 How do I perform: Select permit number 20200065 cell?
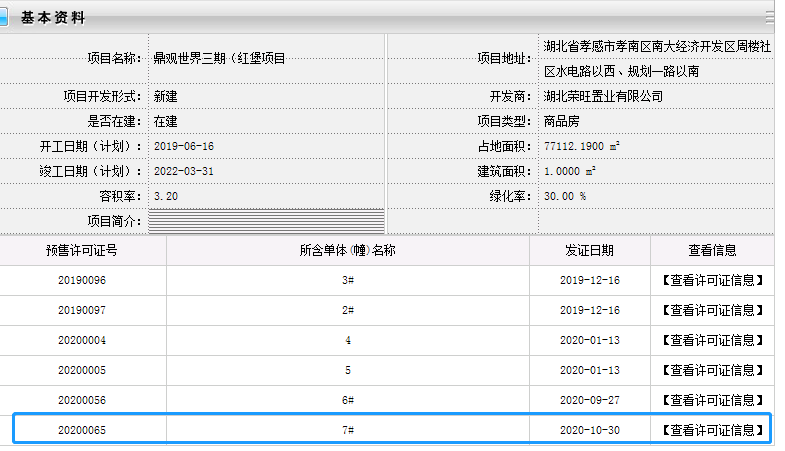(x=82, y=430)
